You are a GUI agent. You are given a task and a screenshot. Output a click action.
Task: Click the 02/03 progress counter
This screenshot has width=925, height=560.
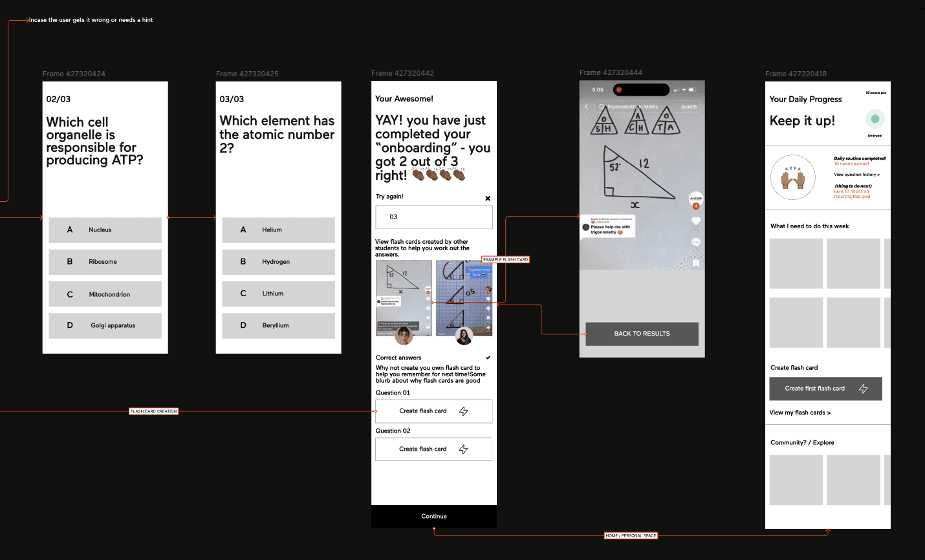(58, 99)
